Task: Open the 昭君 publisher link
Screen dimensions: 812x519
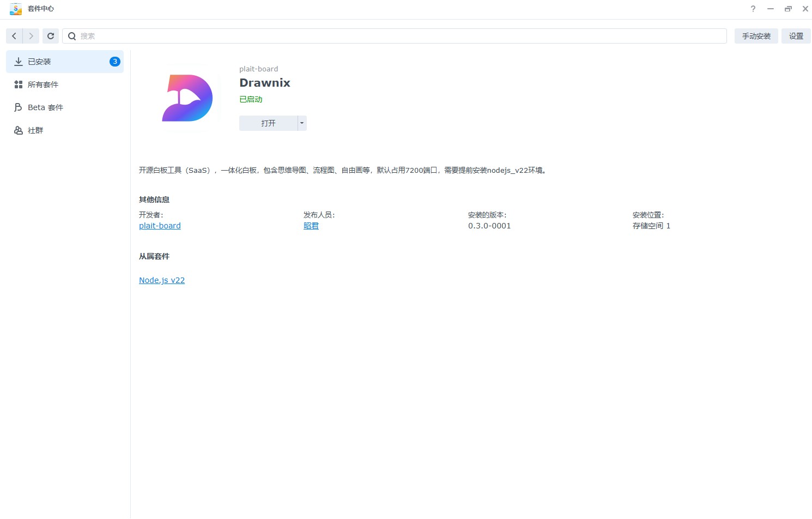Action: pyautogui.click(x=311, y=226)
